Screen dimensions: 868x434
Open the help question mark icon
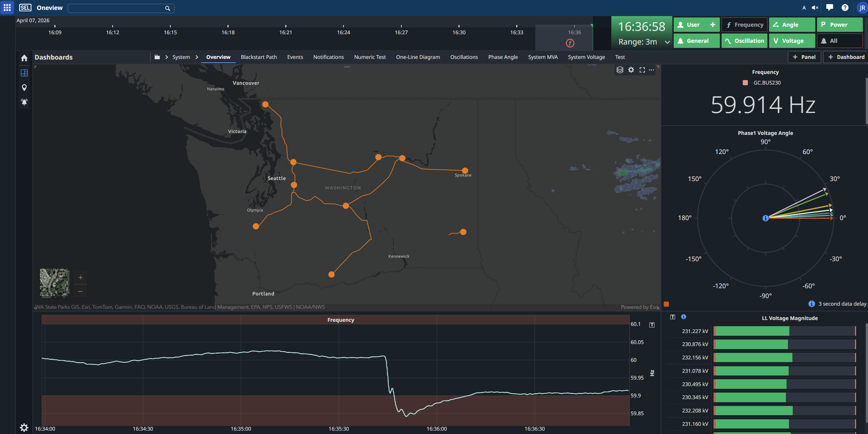(845, 8)
